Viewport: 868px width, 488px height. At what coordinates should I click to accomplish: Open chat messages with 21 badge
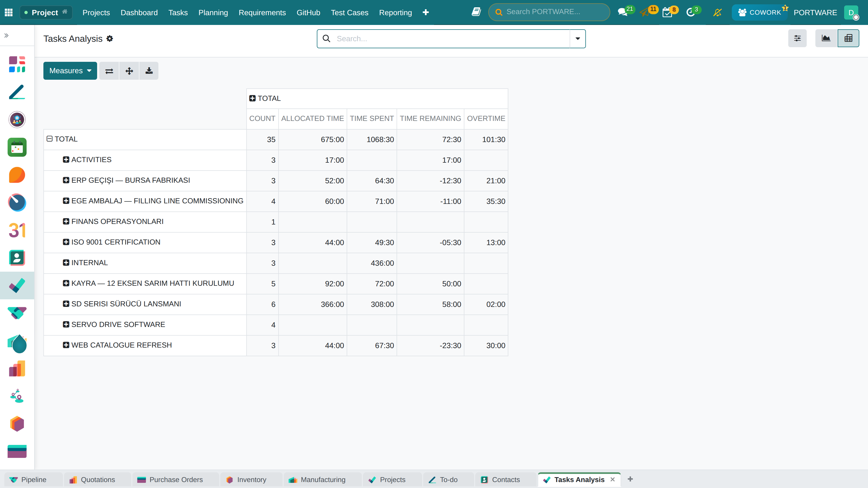pos(626,12)
